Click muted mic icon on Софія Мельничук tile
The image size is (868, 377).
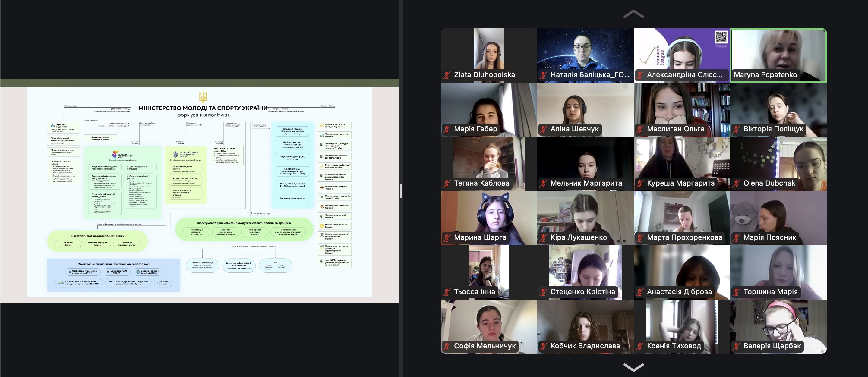[x=447, y=346]
